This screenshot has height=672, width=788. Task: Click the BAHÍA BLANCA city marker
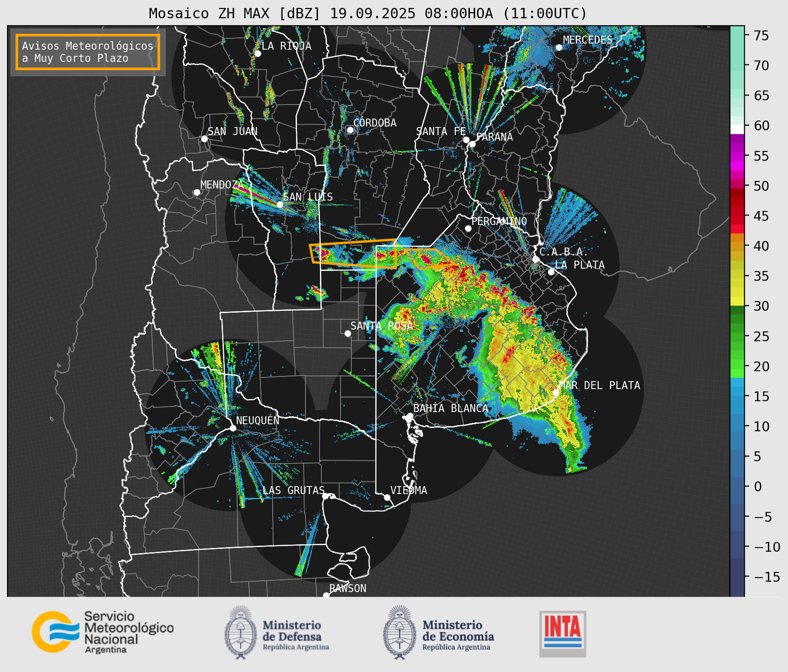pyautogui.click(x=410, y=416)
